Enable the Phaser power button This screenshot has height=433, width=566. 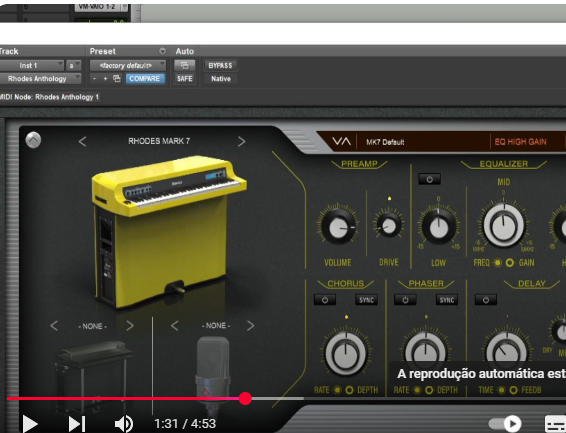(x=405, y=300)
